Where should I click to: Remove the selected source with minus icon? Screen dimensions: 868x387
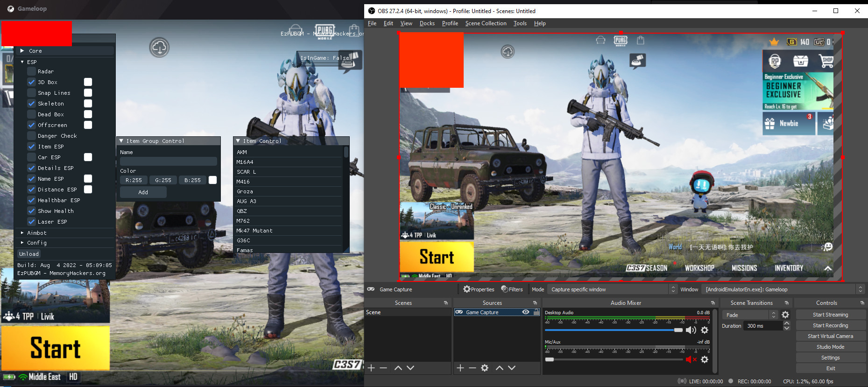(x=473, y=368)
